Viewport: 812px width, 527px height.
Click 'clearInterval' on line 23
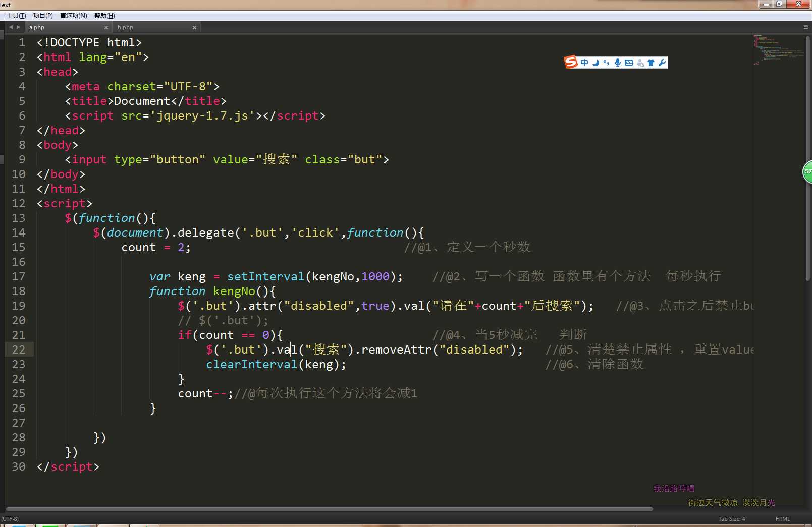252,364
